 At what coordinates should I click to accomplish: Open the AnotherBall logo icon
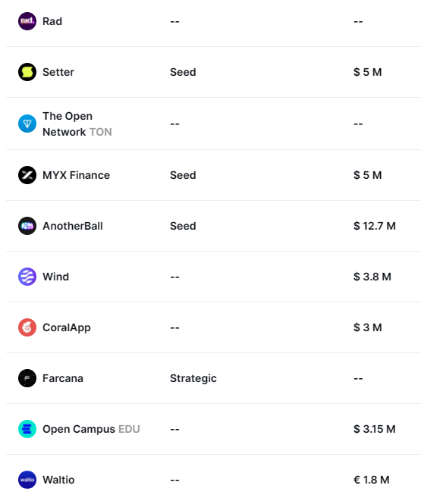(27, 226)
